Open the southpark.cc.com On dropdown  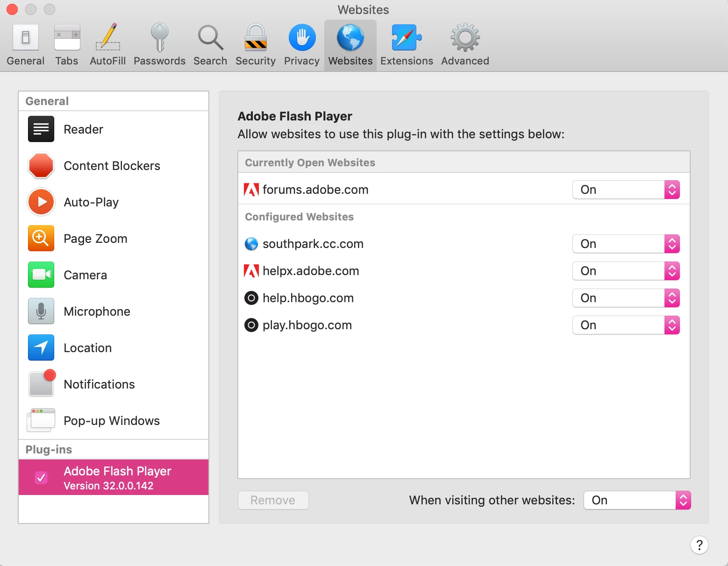point(626,244)
